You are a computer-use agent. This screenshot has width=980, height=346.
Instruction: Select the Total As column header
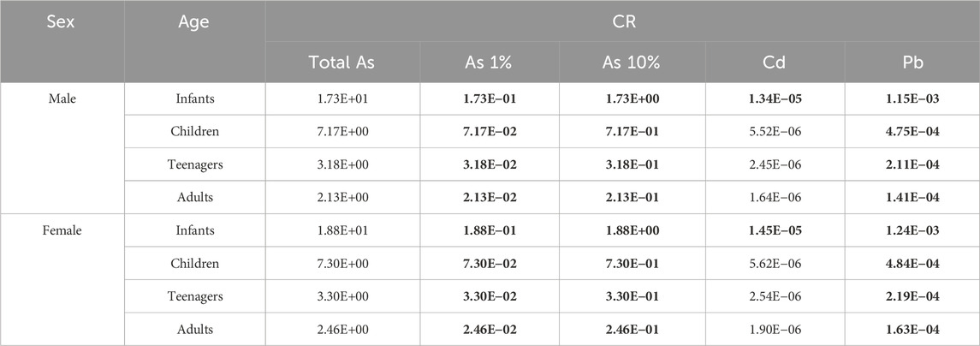340,62
